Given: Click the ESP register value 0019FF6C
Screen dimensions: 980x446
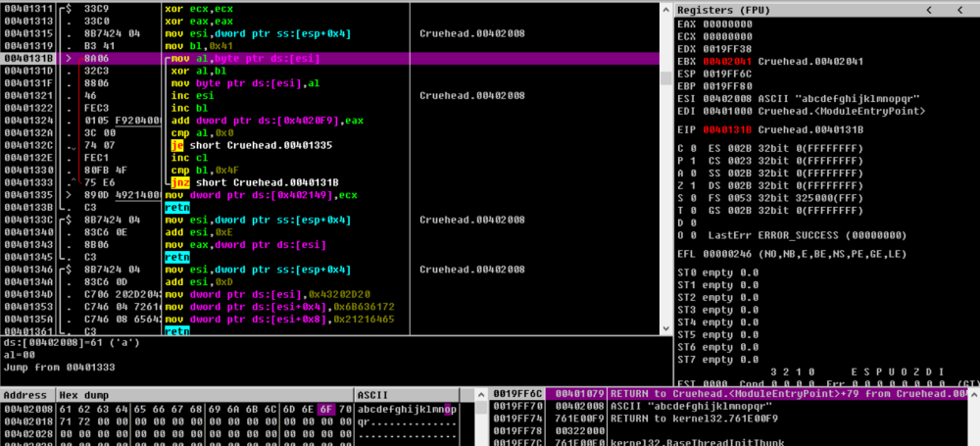Looking at the screenshot, I should click(x=727, y=74).
